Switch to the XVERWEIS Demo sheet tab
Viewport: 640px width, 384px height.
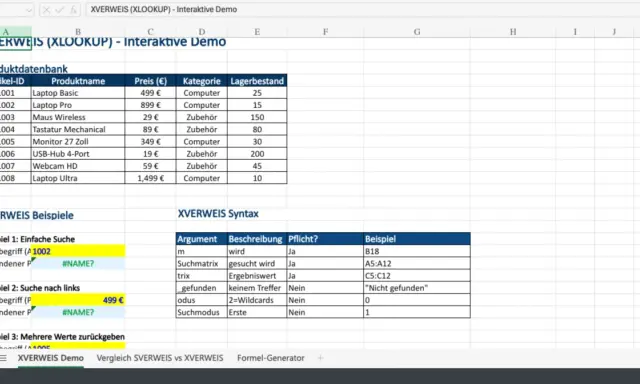coord(51,358)
